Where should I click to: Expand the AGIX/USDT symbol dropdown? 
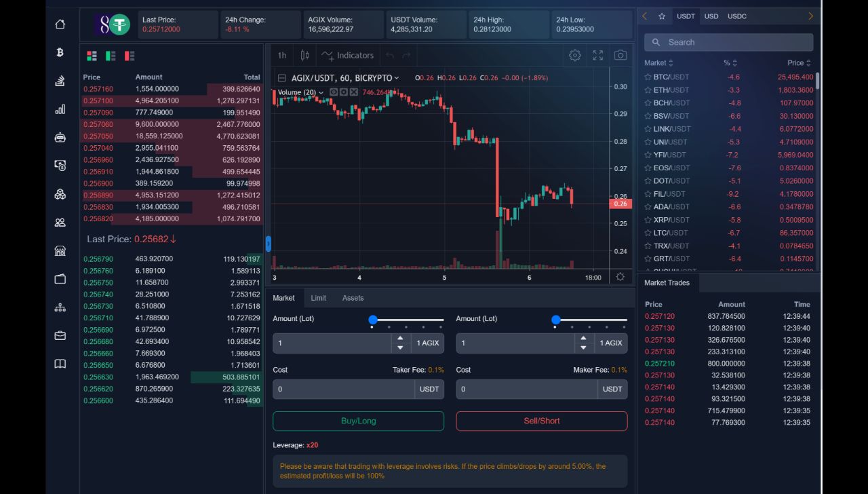[x=397, y=77]
